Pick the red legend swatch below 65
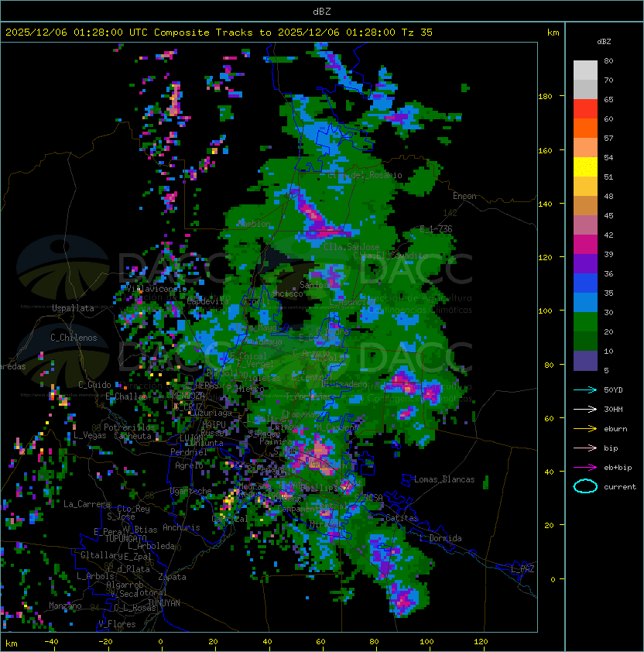Screen dimensions: 644x652 tap(585, 109)
